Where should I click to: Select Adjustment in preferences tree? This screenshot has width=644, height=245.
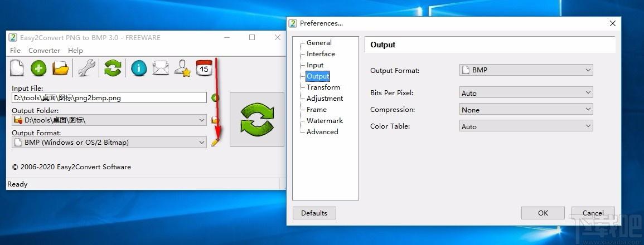click(x=325, y=98)
